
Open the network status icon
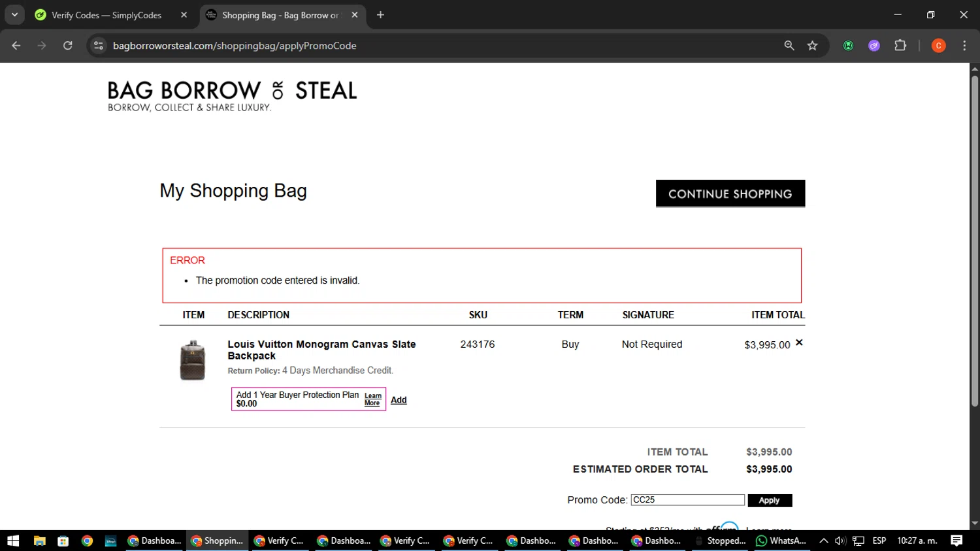click(x=858, y=541)
